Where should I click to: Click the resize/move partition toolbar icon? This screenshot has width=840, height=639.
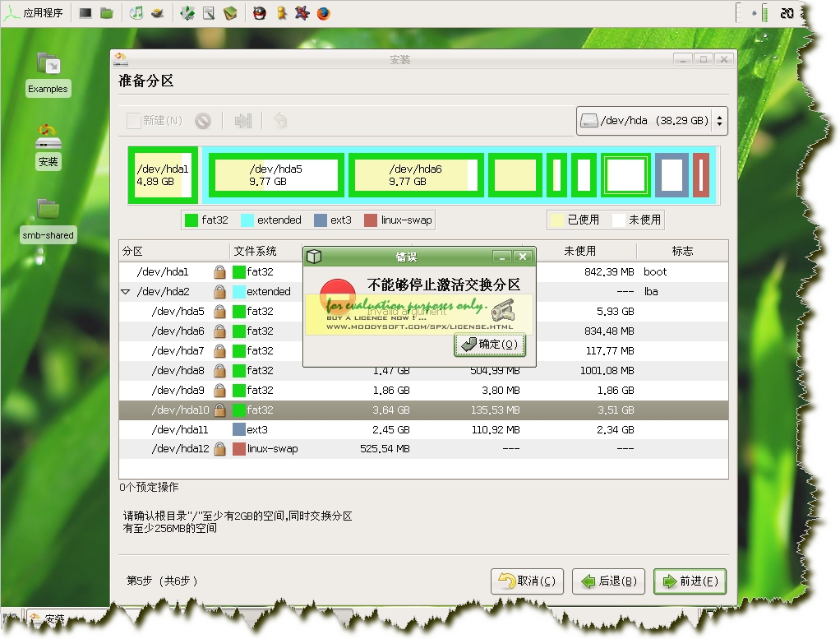coord(242,121)
